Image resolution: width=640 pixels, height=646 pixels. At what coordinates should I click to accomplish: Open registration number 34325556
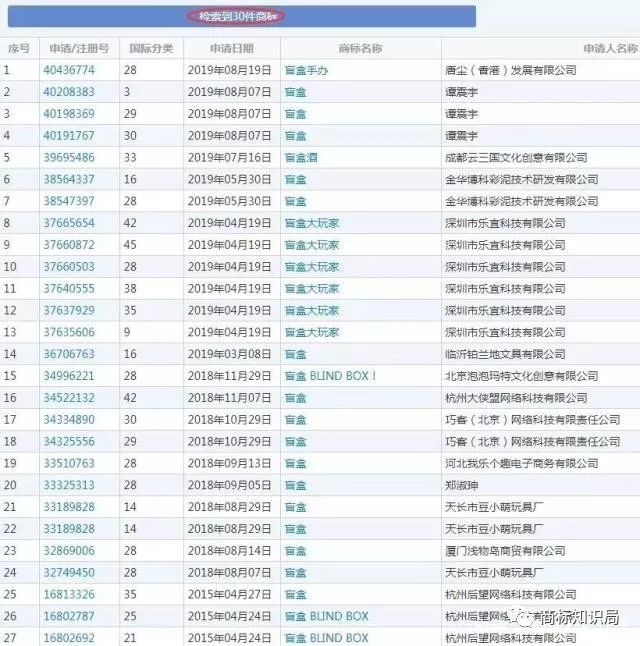click(x=69, y=441)
